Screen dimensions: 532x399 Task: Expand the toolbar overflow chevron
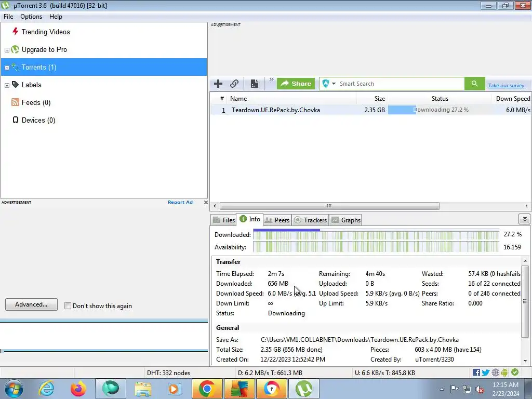(x=271, y=79)
